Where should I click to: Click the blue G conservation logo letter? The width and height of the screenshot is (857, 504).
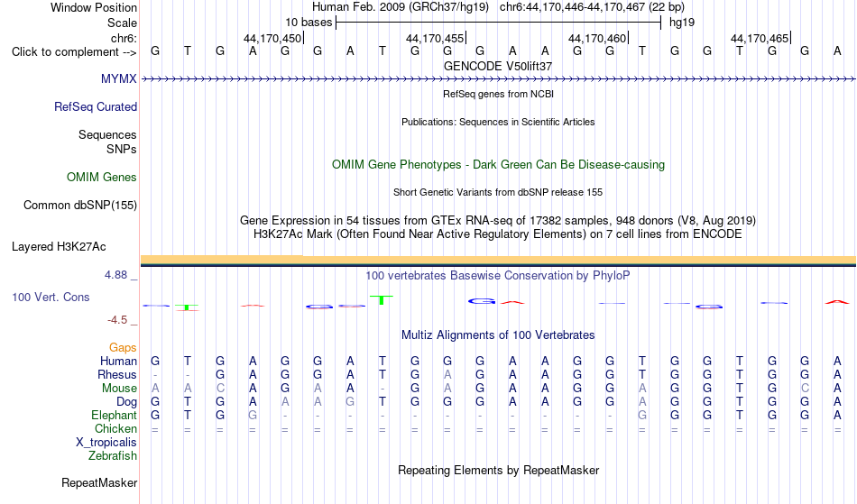pyautogui.click(x=482, y=301)
